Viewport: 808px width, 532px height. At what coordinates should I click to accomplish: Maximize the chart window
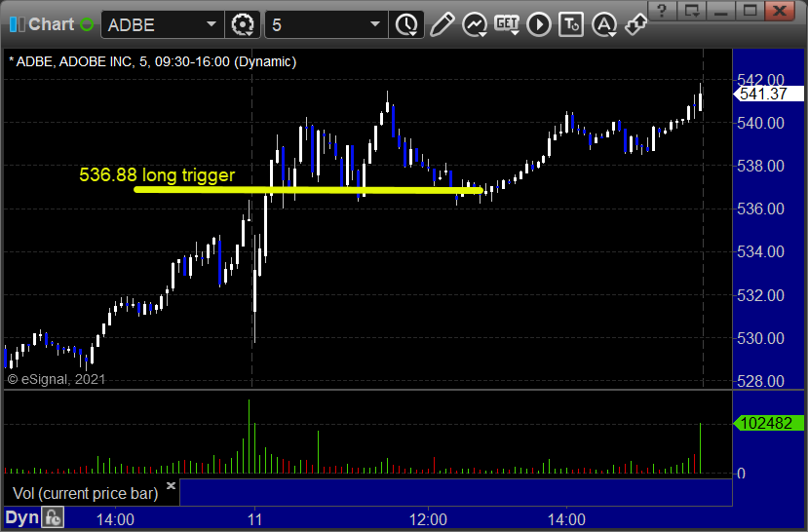click(x=750, y=11)
